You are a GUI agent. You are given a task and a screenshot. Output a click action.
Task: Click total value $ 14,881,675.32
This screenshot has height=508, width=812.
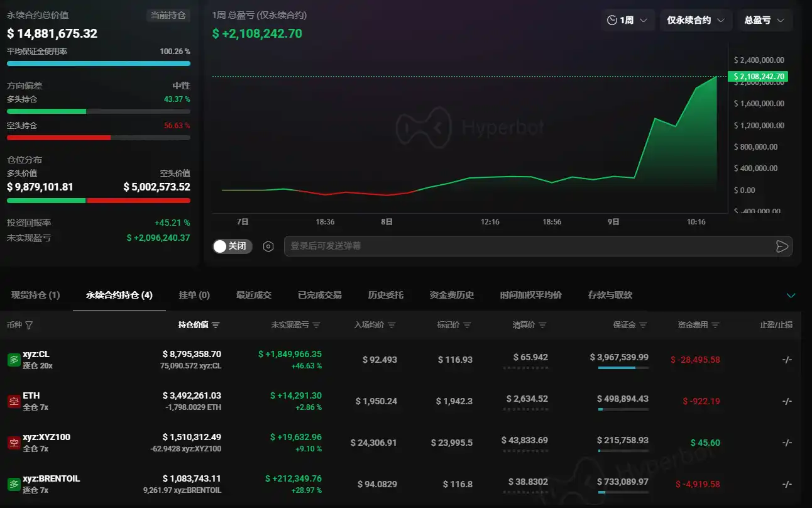[x=52, y=33]
